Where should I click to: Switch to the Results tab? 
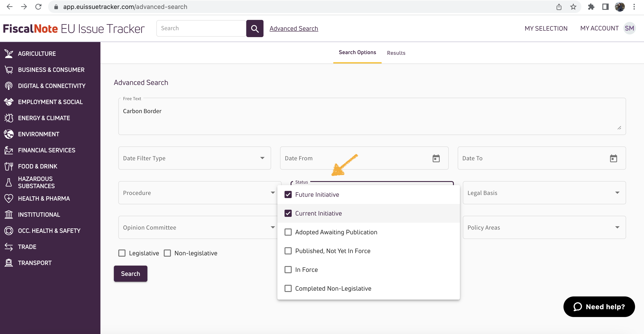tap(396, 53)
